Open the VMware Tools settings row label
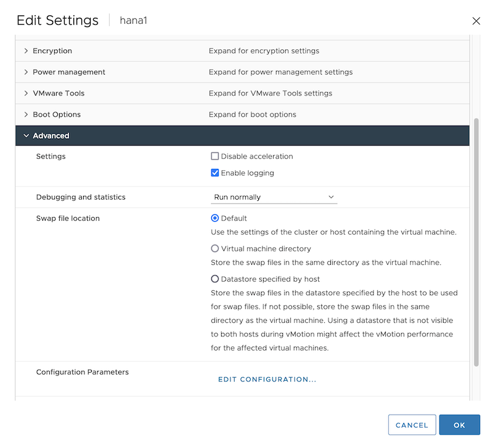This screenshot has width=493, height=448. [59, 94]
